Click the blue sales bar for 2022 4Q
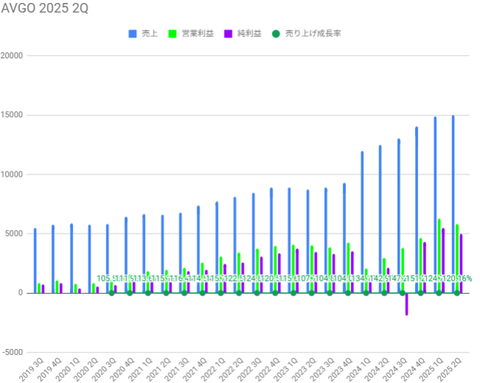Screen dimensions: 480x383 click(x=271, y=240)
